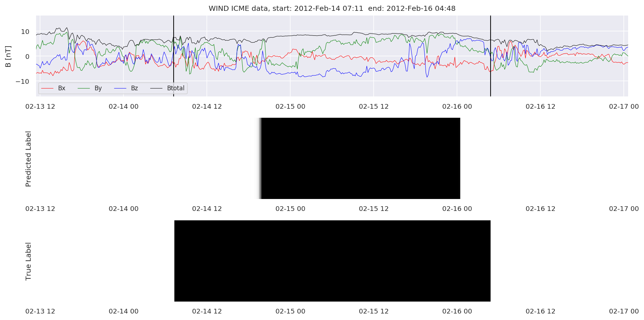This screenshot has width=644, height=320.
Task: Click "02-15 00" tick under the True Label panel
Action: point(290,311)
